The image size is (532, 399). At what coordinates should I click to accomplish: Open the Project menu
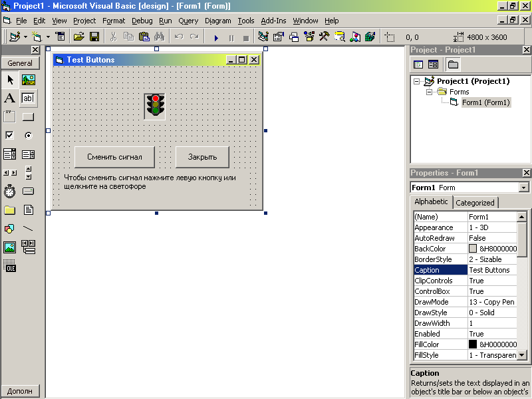coord(84,21)
